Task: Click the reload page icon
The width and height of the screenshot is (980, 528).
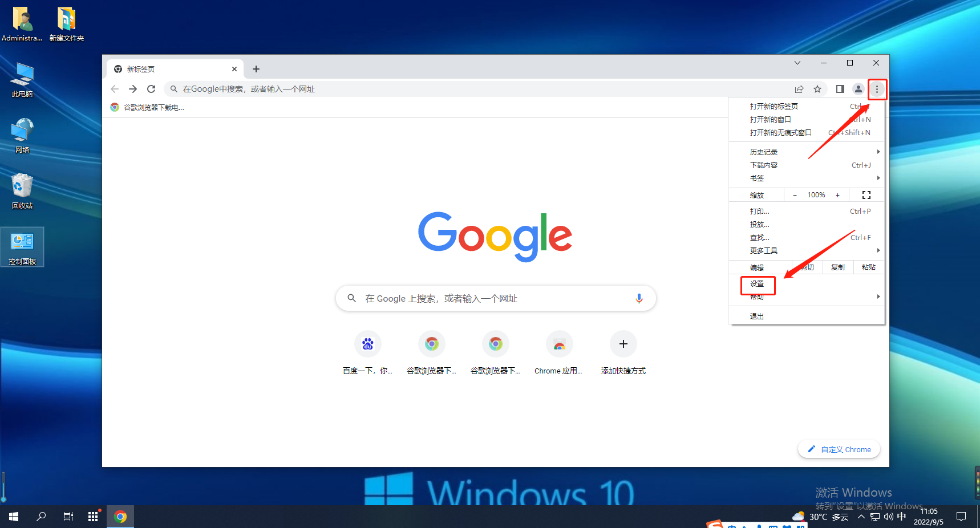Action: coord(151,89)
